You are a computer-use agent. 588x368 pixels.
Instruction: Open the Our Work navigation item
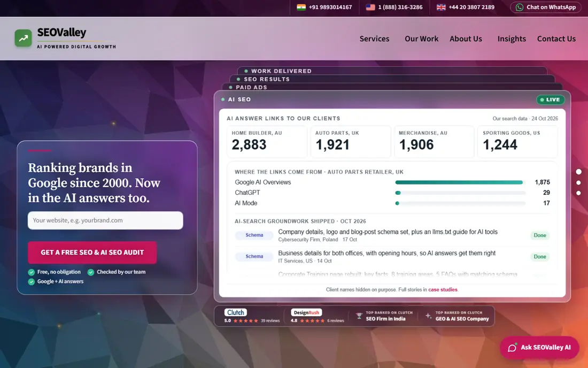[422, 39]
